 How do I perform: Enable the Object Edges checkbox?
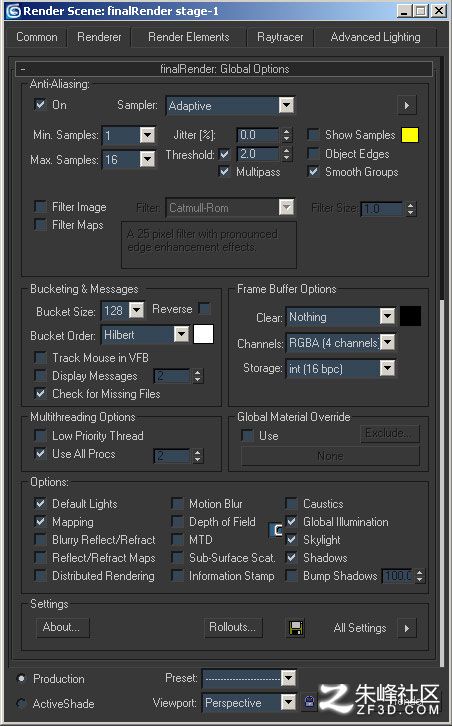point(314,153)
